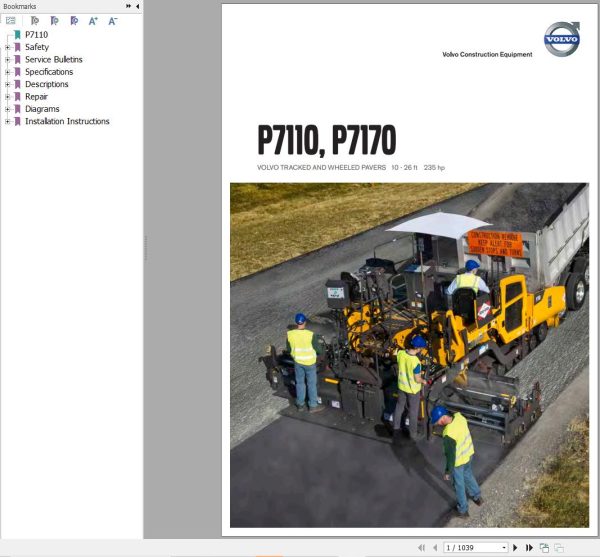Click the Diagrams bookmark ribbon icon
Screen dimensions: 600x557
click(x=17, y=109)
